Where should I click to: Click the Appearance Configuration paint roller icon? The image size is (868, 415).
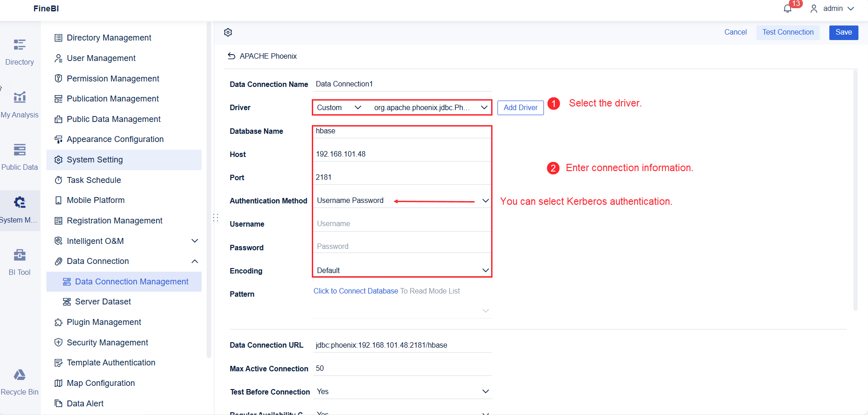[58, 139]
